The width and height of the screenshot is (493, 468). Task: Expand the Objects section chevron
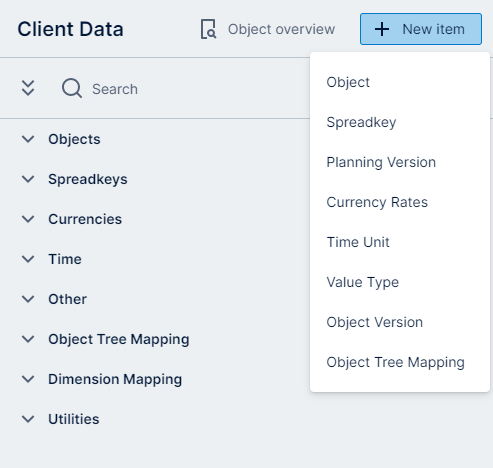point(28,139)
